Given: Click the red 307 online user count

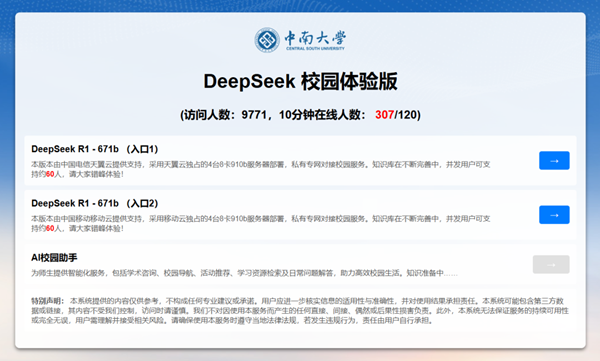Looking at the screenshot, I should pos(385,115).
